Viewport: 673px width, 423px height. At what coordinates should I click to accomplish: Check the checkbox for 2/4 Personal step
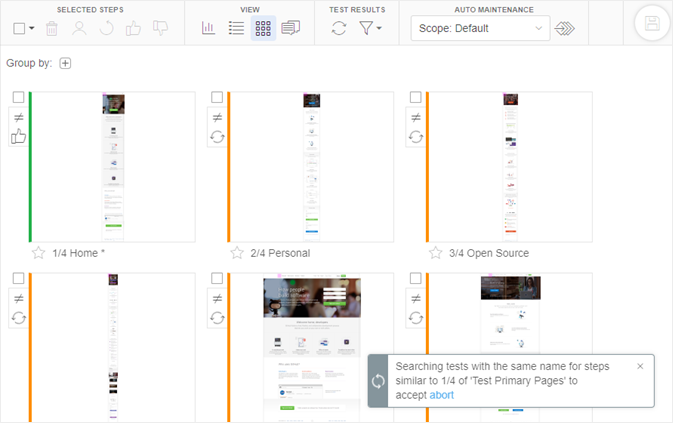coord(217,98)
